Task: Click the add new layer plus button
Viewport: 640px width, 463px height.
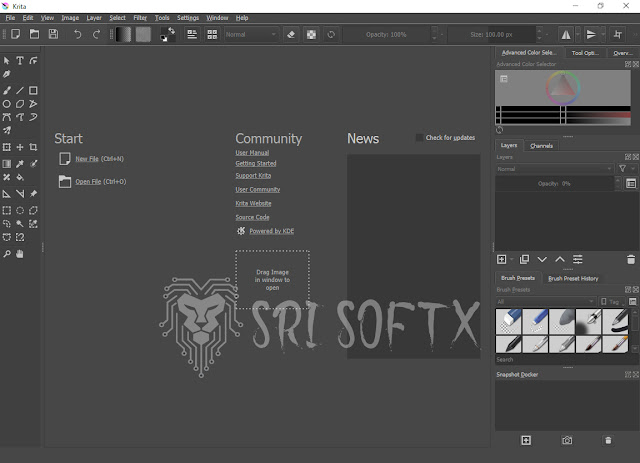Action: point(502,259)
